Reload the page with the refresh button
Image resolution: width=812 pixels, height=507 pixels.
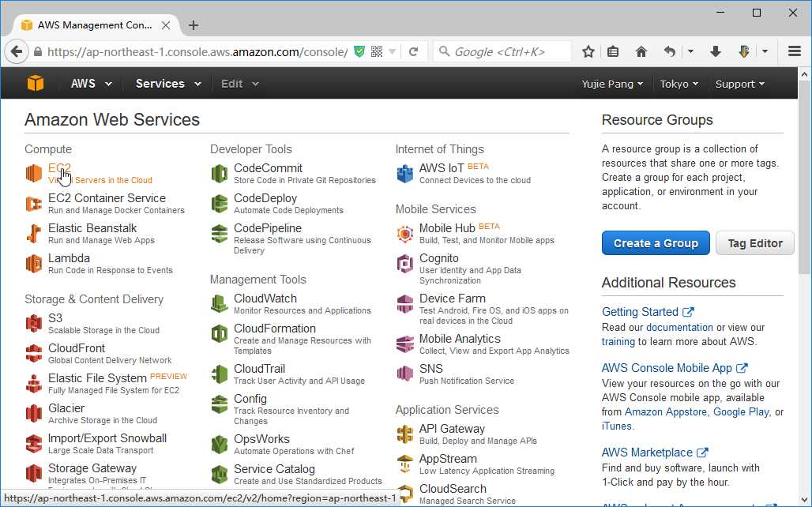[413, 52]
